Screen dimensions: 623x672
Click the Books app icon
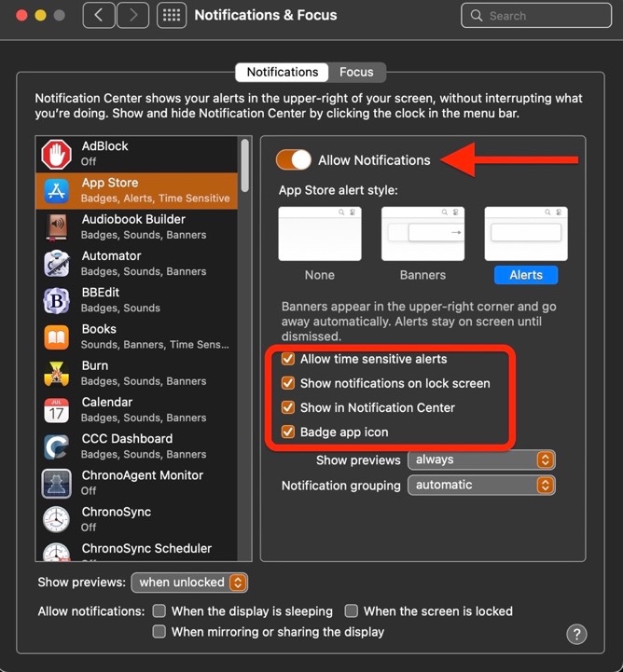[56, 337]
